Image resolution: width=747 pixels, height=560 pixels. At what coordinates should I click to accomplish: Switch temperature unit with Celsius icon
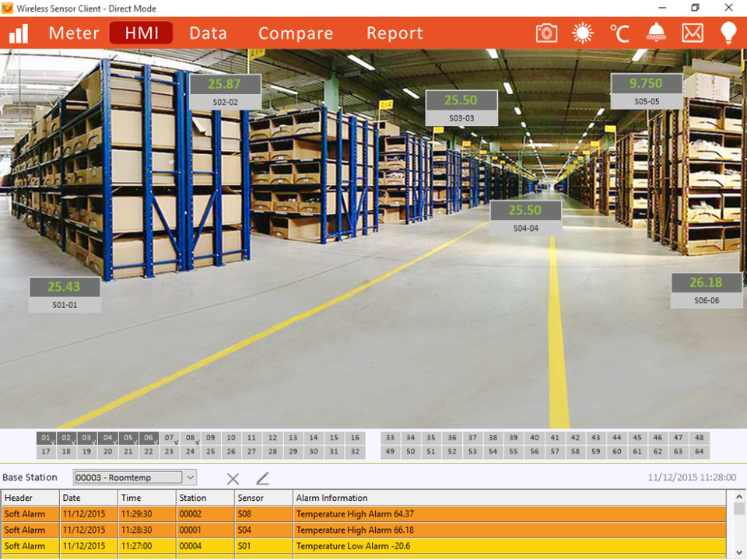[x=619, y=33]
